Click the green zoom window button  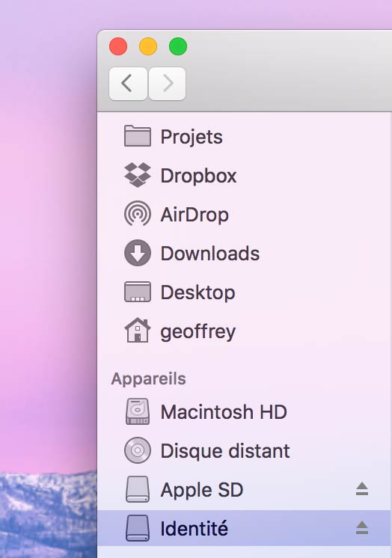(178, 46)
